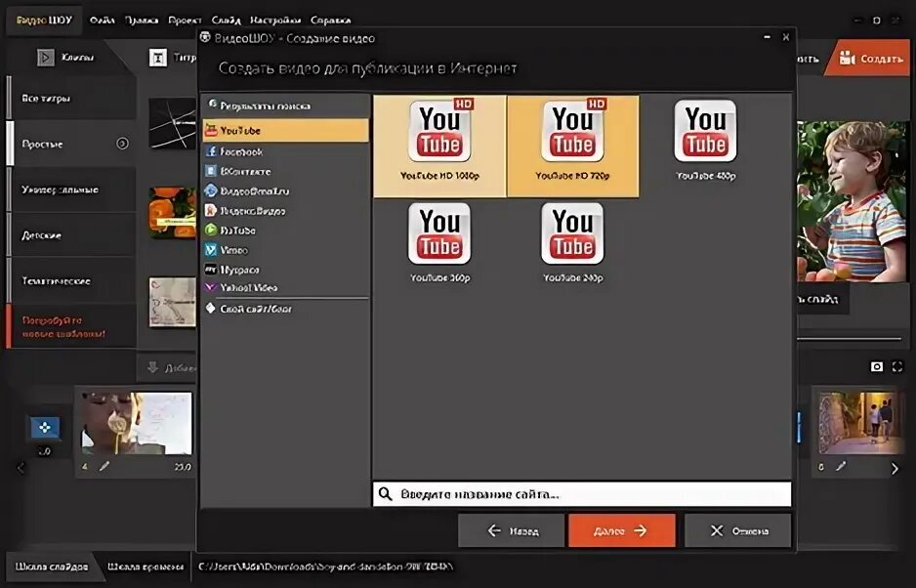Open the Настройки menu
The image size is (916, 588).
(275, 20)
